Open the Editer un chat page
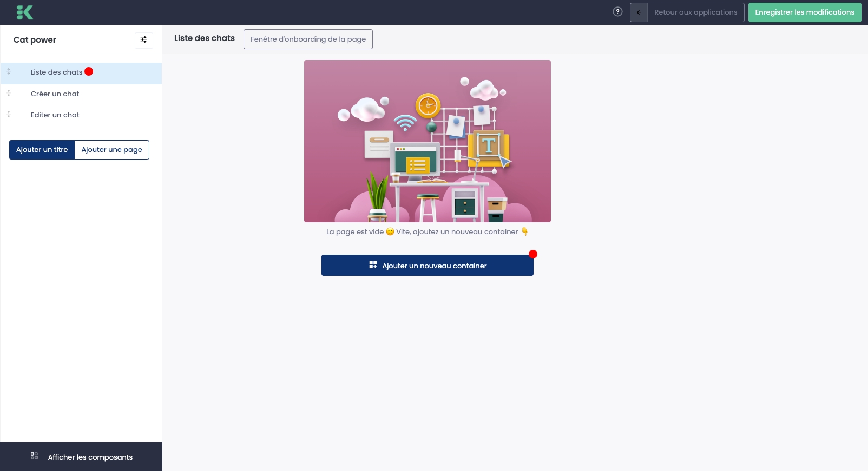Screen dimensions: 868x471 coord(55,115)
